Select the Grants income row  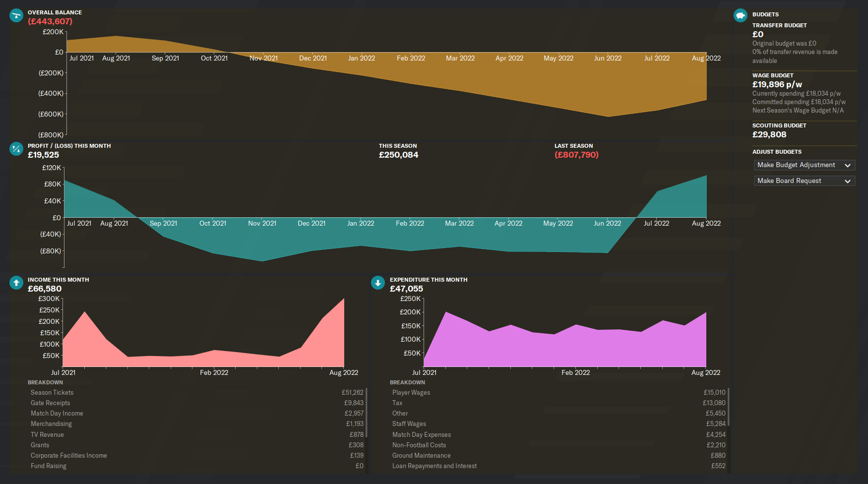pos(197,445)
